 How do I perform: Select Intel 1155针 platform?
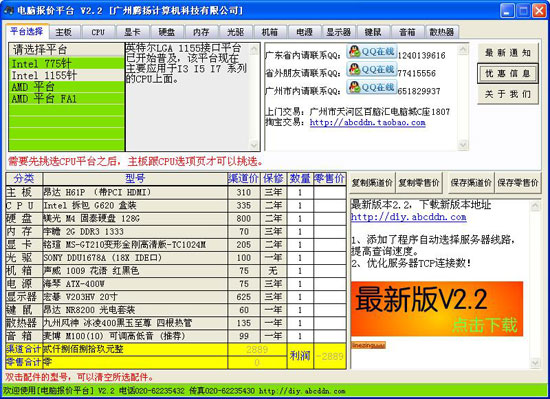tap(67, 75)
